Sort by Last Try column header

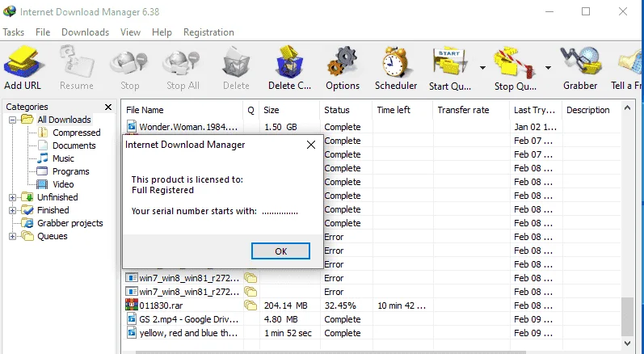point(536,110)
